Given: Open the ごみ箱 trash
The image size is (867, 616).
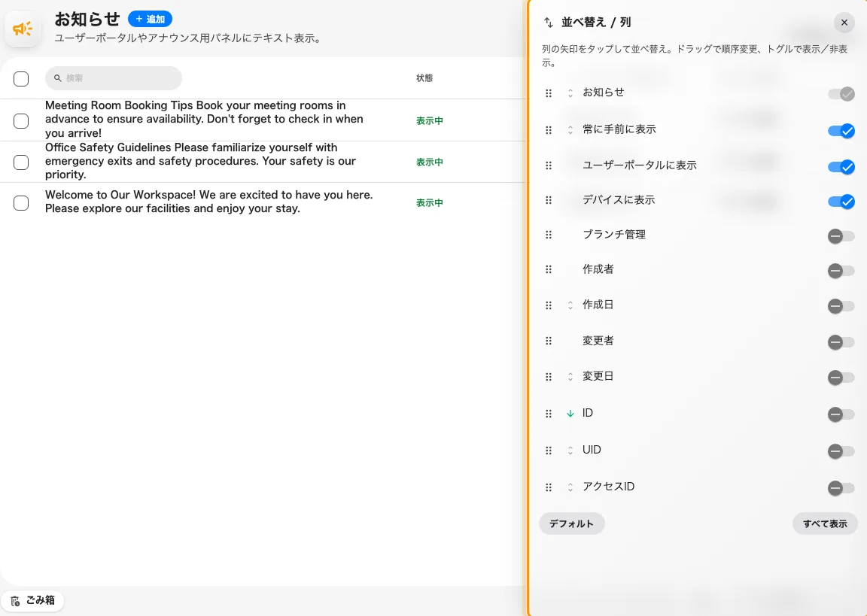Looking at the screenshot, I should coord(32,600).
